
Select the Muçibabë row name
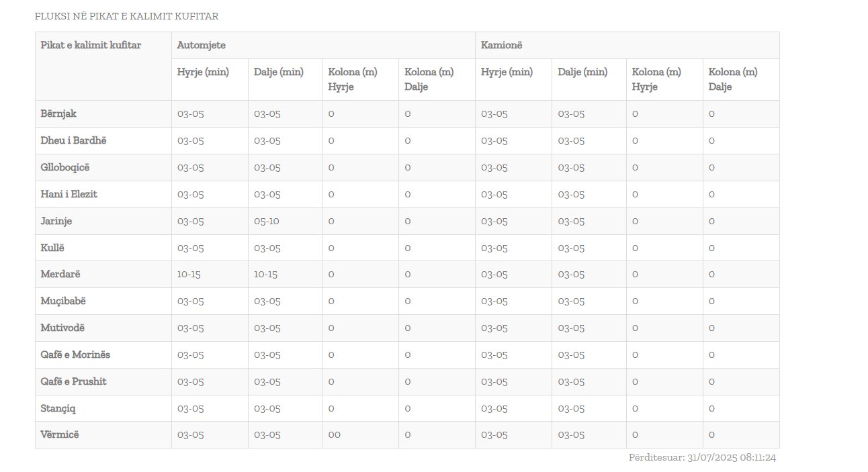(63, 301)
